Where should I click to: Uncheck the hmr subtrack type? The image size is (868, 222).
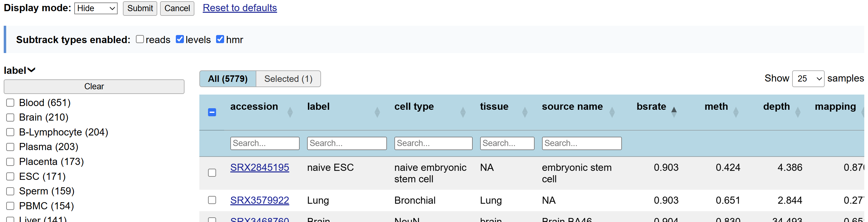[x=221, y=39]
